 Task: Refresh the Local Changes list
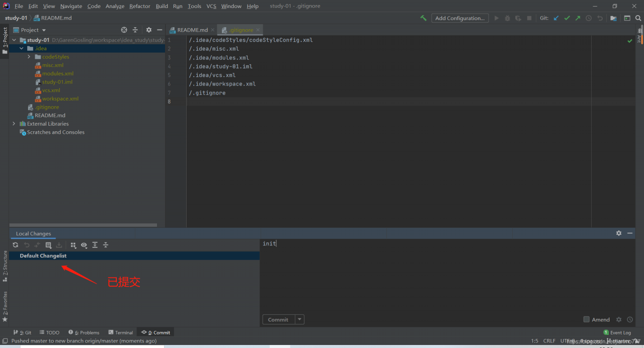(x=16, y=245)
